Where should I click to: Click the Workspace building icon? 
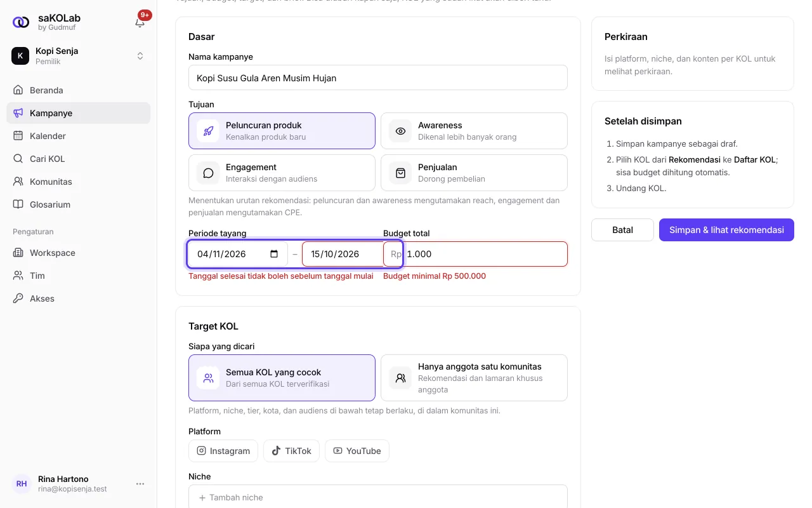click(18, 253)
